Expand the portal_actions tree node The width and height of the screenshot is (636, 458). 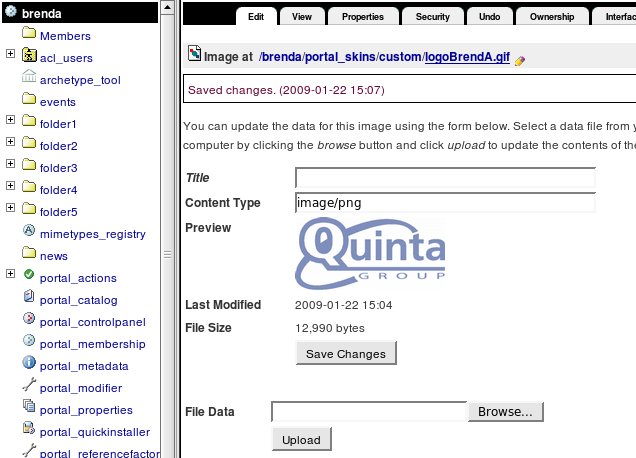click(10, 277)
